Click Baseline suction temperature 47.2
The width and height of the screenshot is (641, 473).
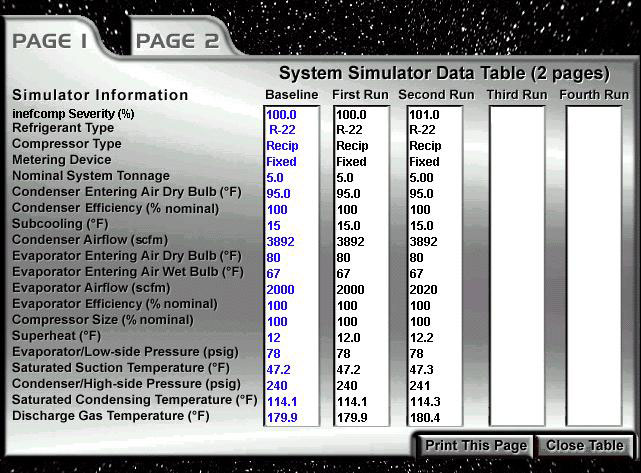tap(278, 370)
